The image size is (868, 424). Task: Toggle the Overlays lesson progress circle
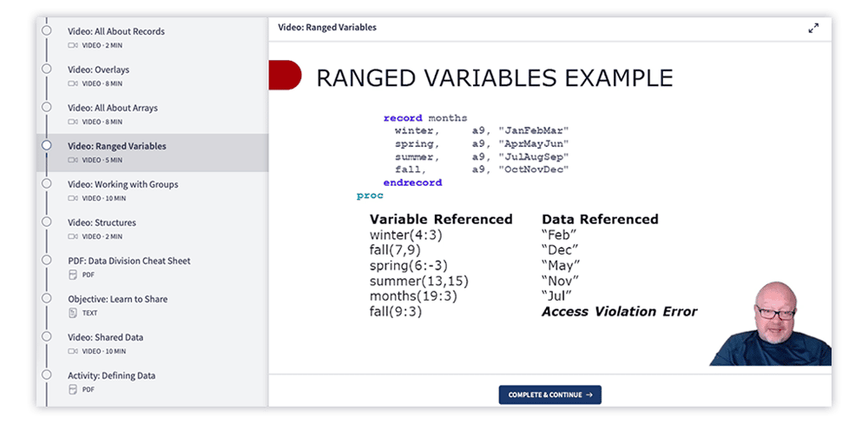click(x=46, y=70)
